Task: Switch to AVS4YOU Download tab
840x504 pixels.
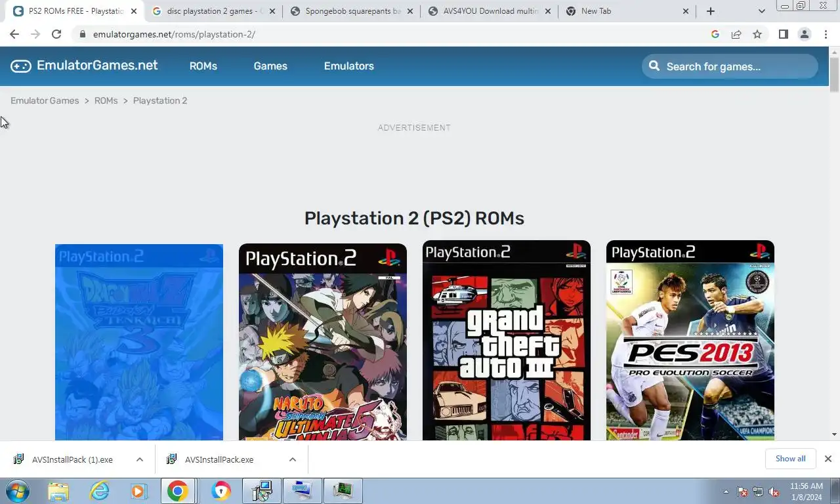Action: pos(489,11)
